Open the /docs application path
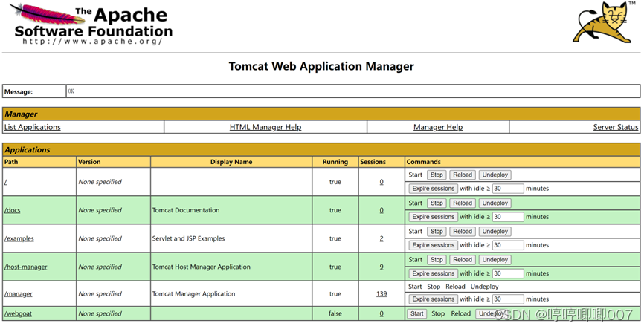This screenshot has width=644, height=329. 13,210
